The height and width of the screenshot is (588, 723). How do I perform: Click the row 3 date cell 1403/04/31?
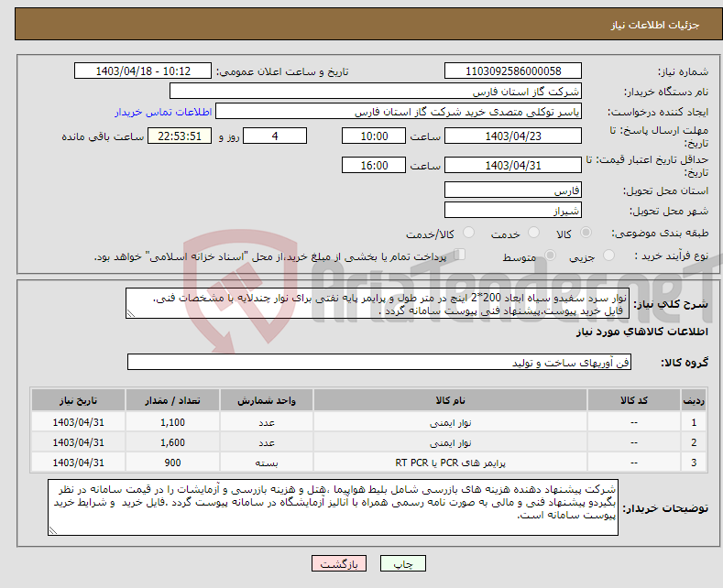(x=79, y=463)
